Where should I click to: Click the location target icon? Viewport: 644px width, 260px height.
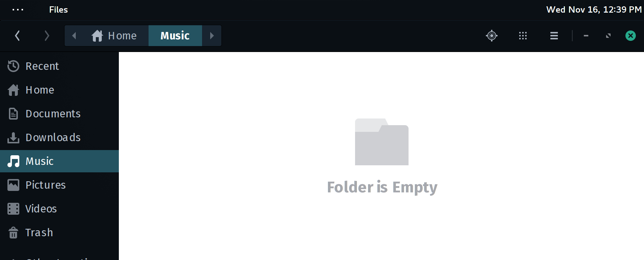(492, 36)
